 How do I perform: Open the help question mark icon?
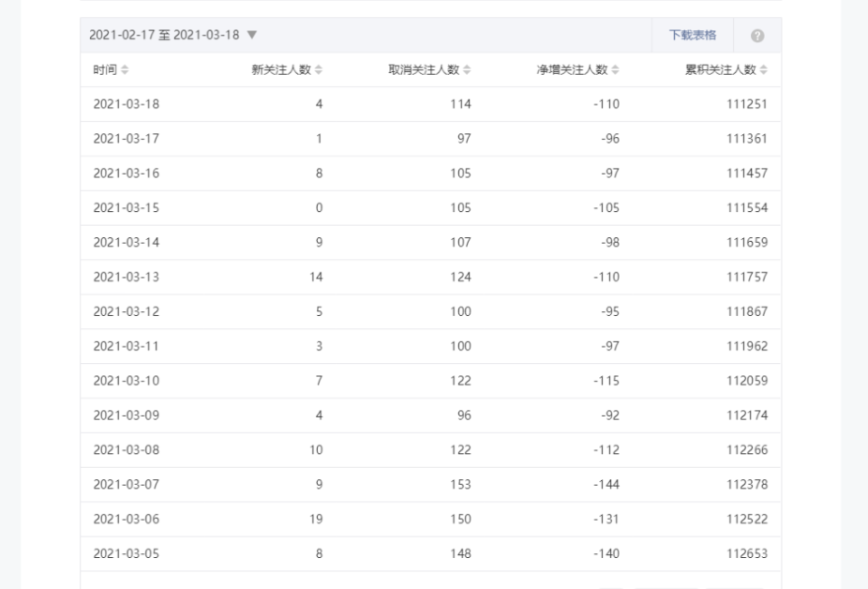coord(757,36)
